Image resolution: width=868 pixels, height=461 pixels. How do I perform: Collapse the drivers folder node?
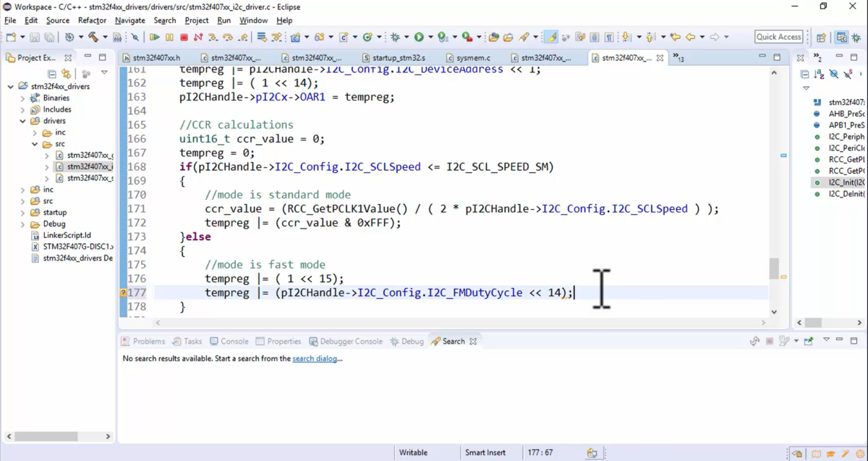click(22, 121)
